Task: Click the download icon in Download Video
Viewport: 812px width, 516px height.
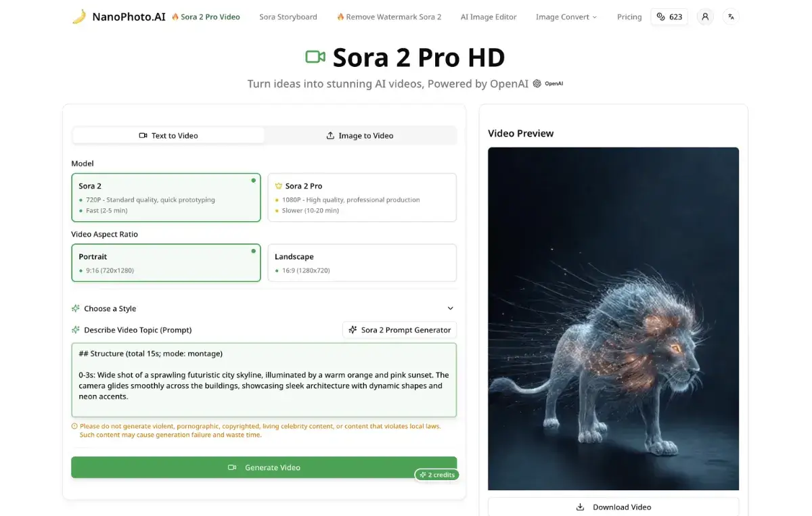Action: [580, 507]
